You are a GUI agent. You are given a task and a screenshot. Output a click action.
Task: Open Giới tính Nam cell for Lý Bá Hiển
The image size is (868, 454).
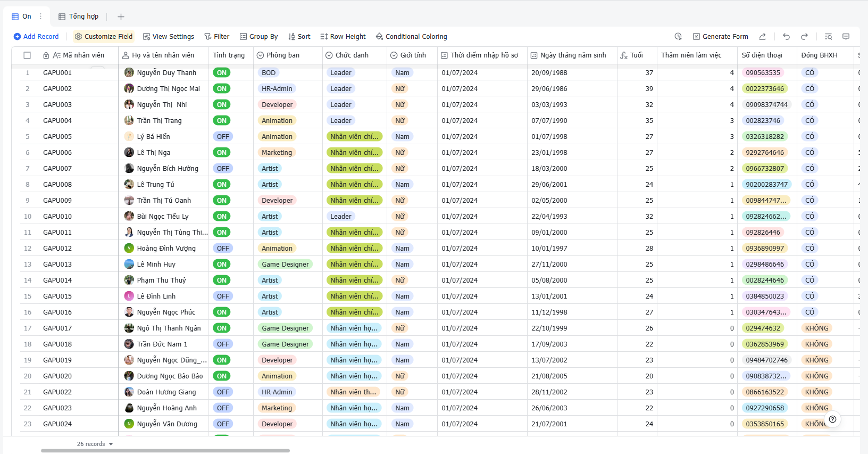pyautogui.click(x=412, y=136)
